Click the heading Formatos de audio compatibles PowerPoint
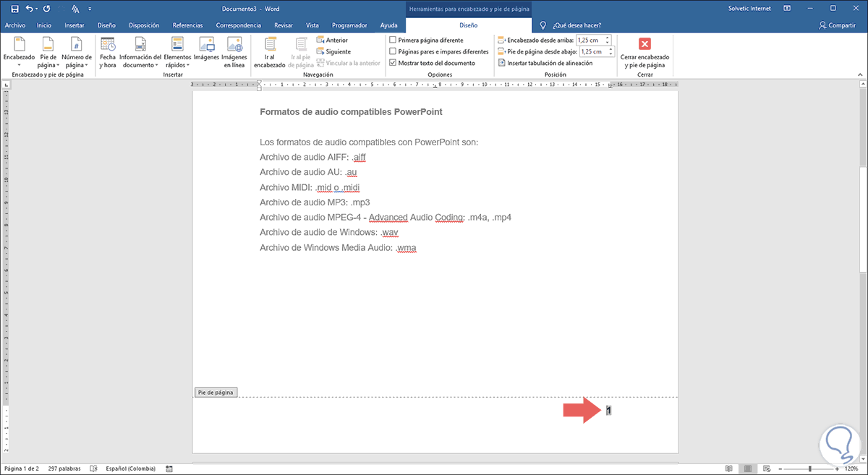Viewport: 868px width, 475px height. (x=351, y=112)
